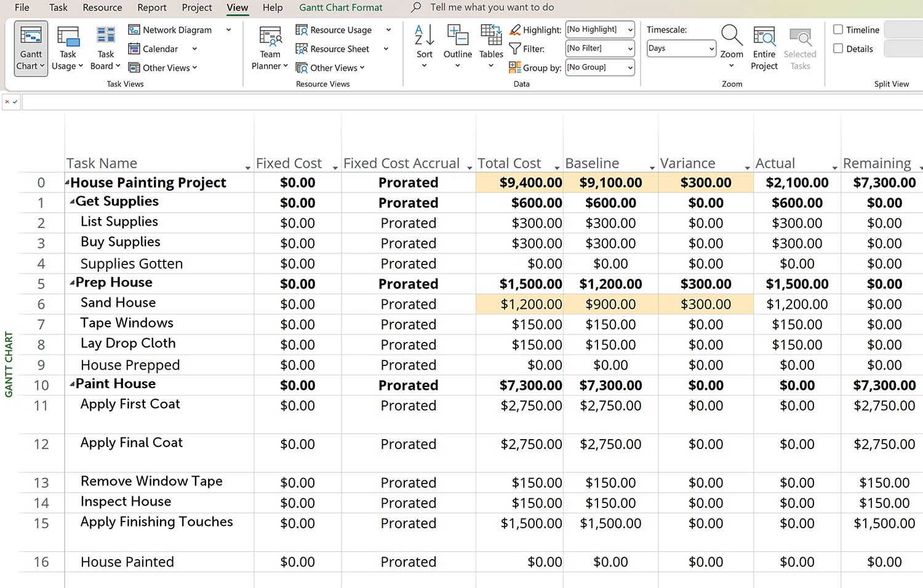
Task: Click the Zoom magnifier icon
Action: pos(732,37)
